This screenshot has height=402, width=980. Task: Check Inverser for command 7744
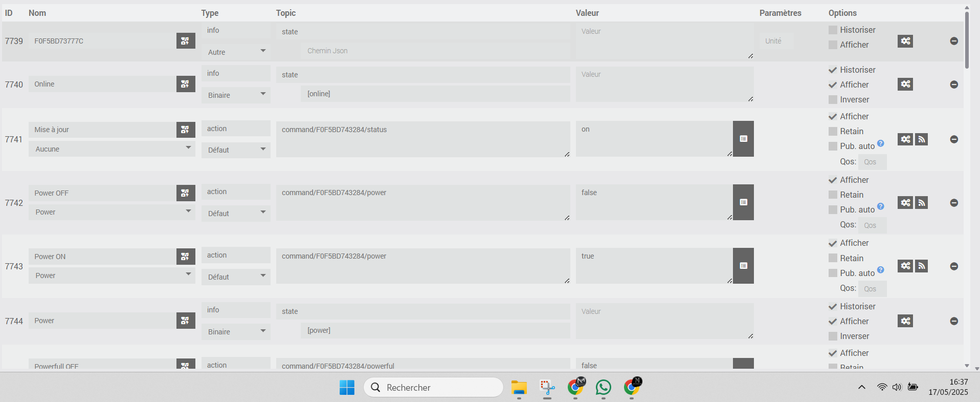click(x=833, y=336)
